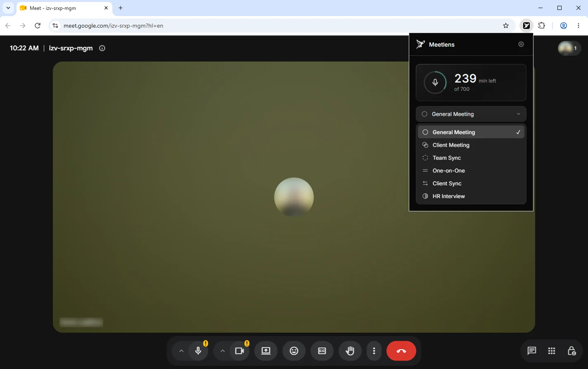This screenshot has height=369, width=588.
Task: Open more options three-dot menu in call bar
Action: point(374,351)
